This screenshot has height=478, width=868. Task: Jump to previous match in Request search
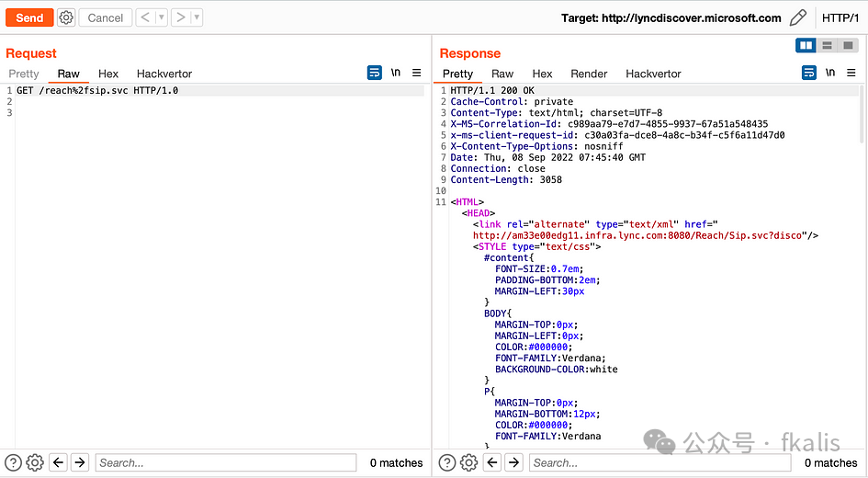pyautogui.click(x=59, y=462)
